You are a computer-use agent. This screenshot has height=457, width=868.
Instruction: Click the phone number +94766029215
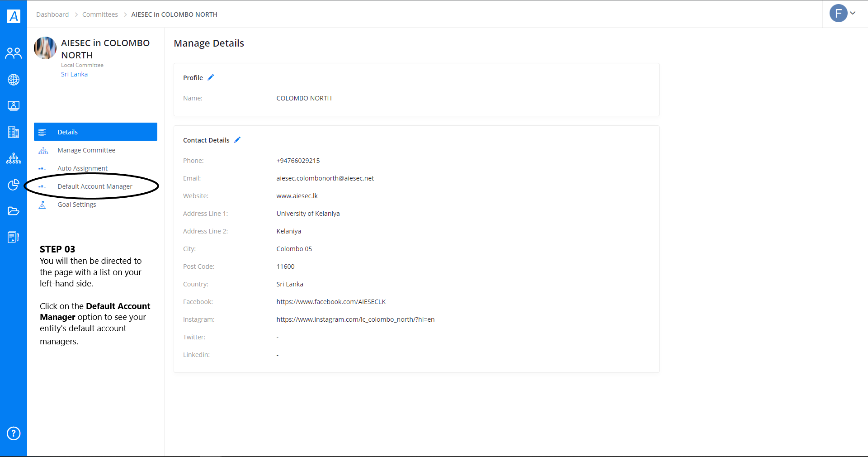(x=298, y=161)
